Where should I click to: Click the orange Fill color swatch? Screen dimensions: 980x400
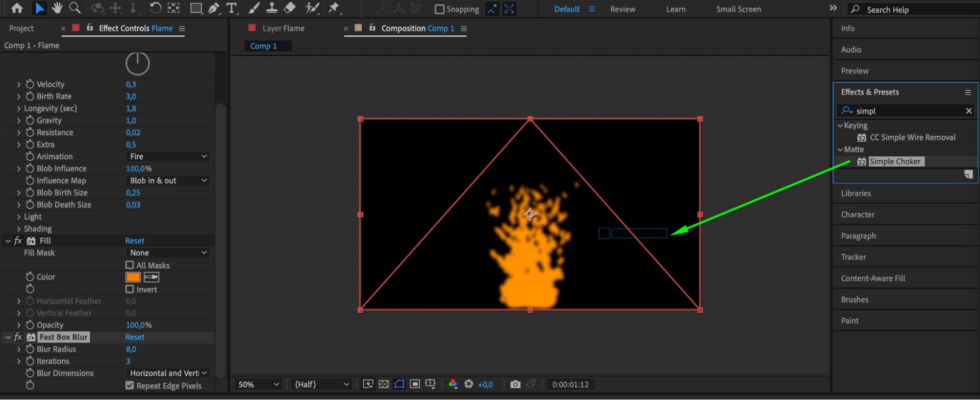[x=133, y=277]
